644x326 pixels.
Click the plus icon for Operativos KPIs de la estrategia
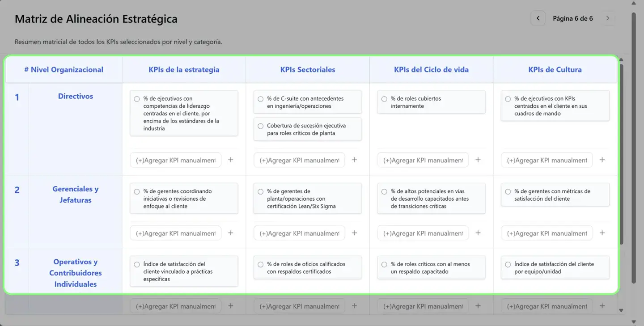231,306
